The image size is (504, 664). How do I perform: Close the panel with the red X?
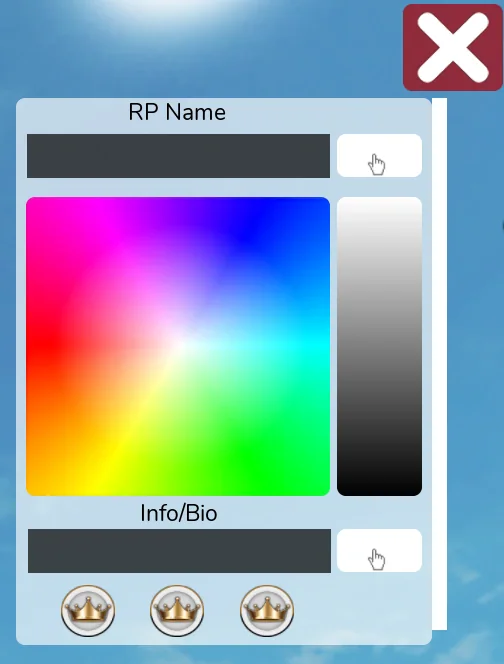452,47
